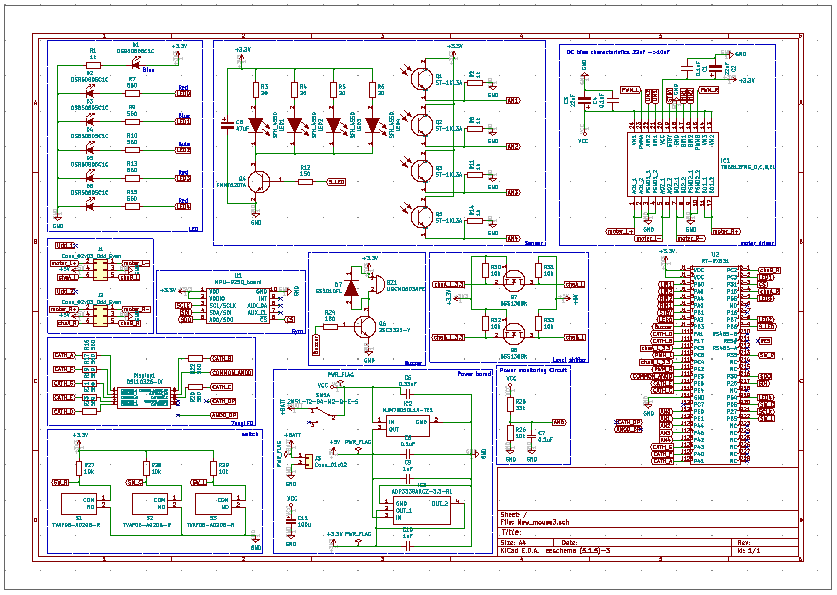Select resistor R15 in the LED block
The width and height of the screenshot is (837, 595).
(132, 206)
